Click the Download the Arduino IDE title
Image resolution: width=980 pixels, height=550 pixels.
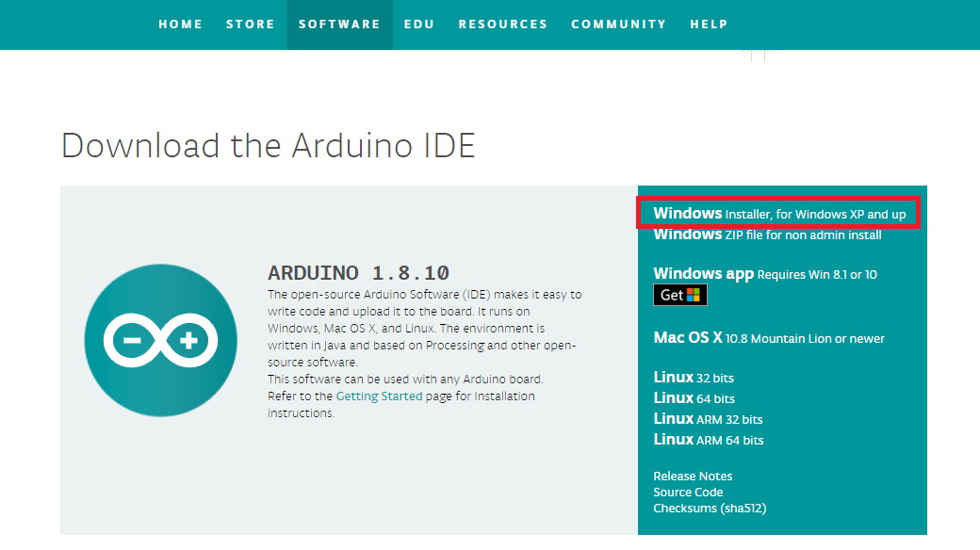tap(269, 146)
